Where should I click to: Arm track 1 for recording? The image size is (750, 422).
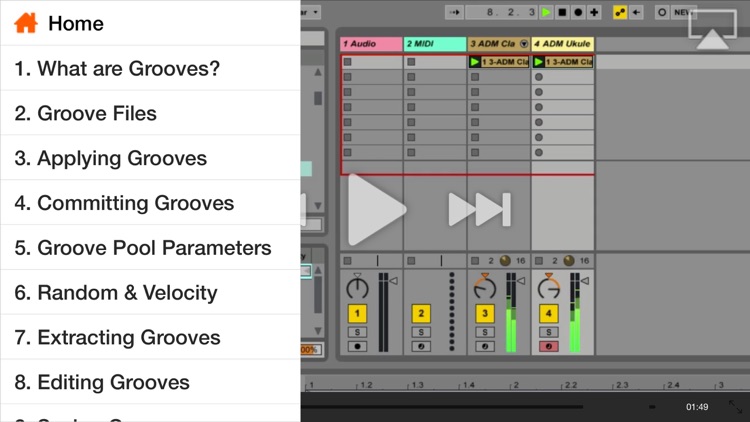tap(357, 346)
